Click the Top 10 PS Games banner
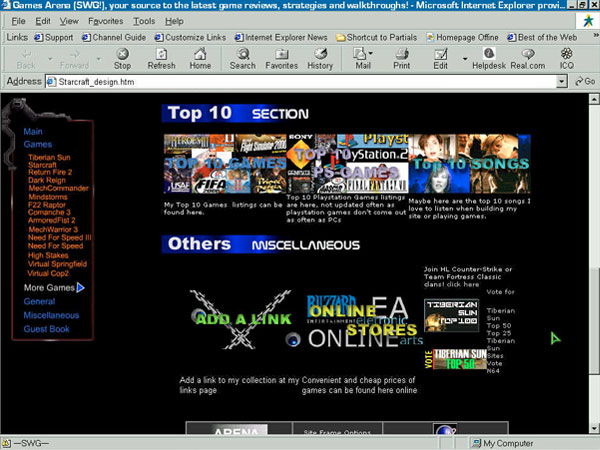Screen dimensions: 600x450 [347, 164]
